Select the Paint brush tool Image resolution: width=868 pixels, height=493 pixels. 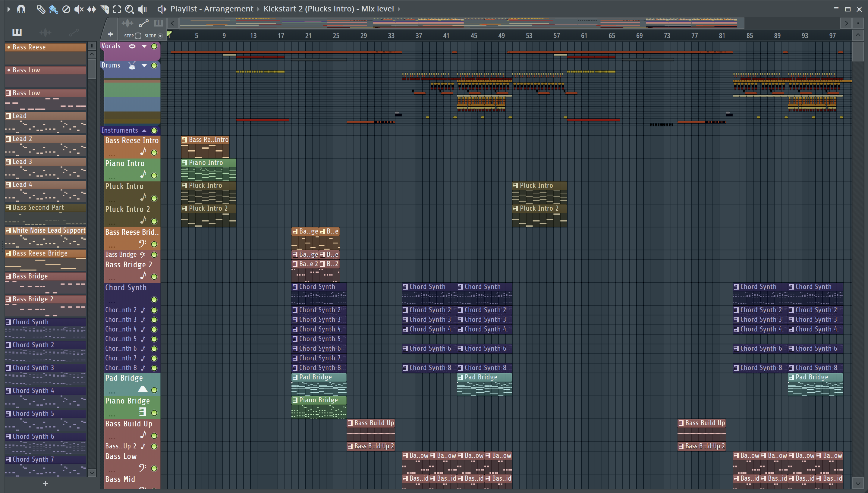coord(53,9)
